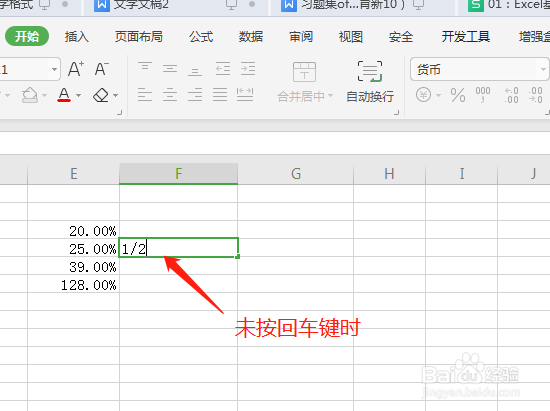This screenshot has width=550, height=411.
Task: Click the eraser clear-format icon
Action: point(101,95)
